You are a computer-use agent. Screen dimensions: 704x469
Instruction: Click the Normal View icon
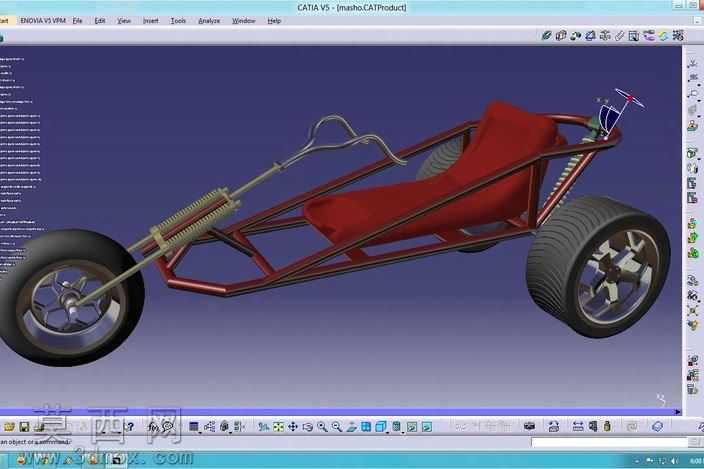[x=352, y=427]
